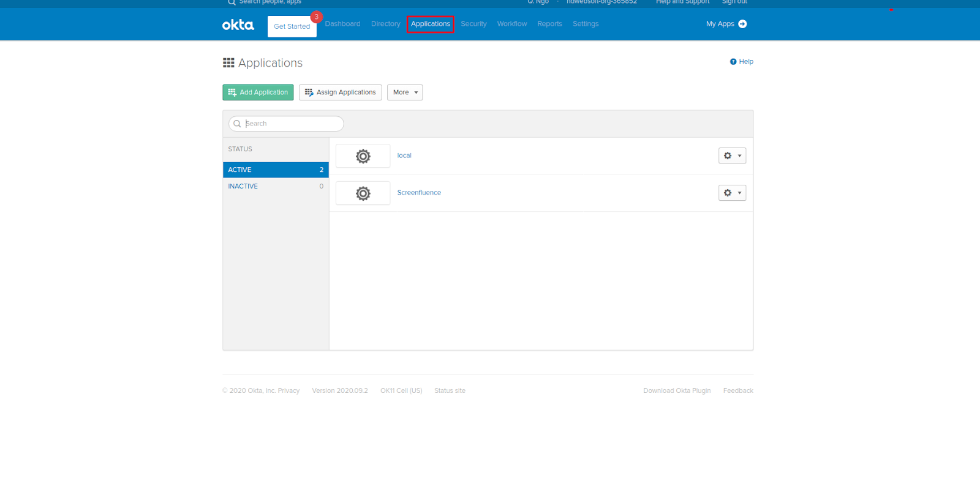This screenshot has height=489, width=980.
Task: Click the My Apps arrow icon
Action: [742, 24]
